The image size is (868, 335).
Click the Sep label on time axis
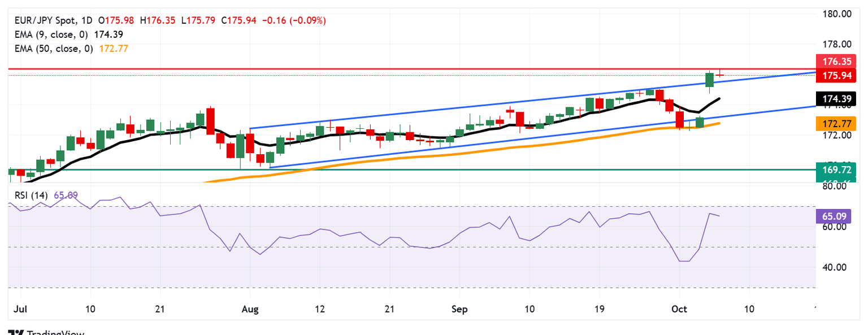click(459, 310)
